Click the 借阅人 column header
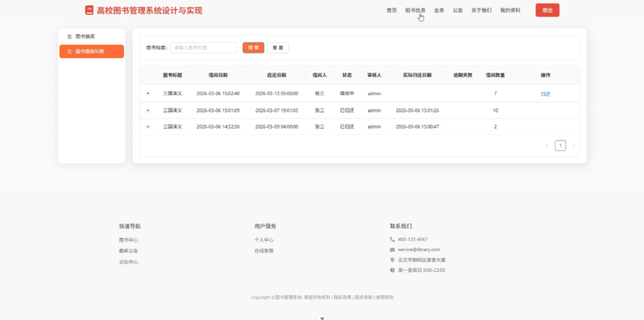This screenshot has width=644, height=320. [x=319, y=75]
